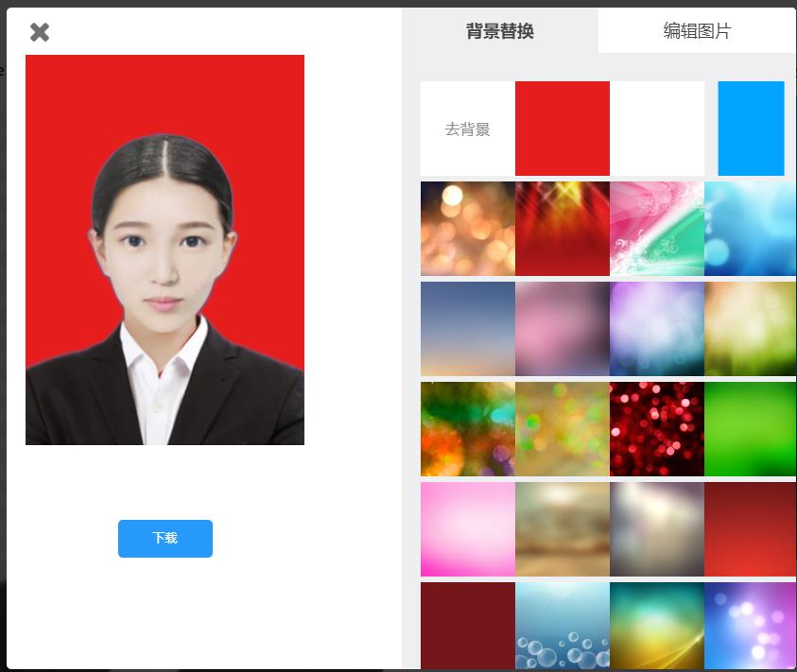
Task: Pick the pink to magenta gradient background
Action: coord(468,529)
